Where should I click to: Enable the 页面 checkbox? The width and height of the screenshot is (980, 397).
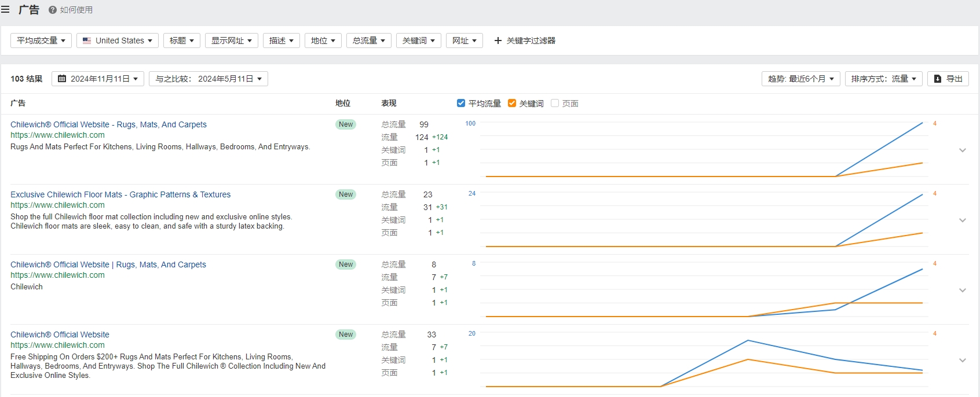(555, 103)
